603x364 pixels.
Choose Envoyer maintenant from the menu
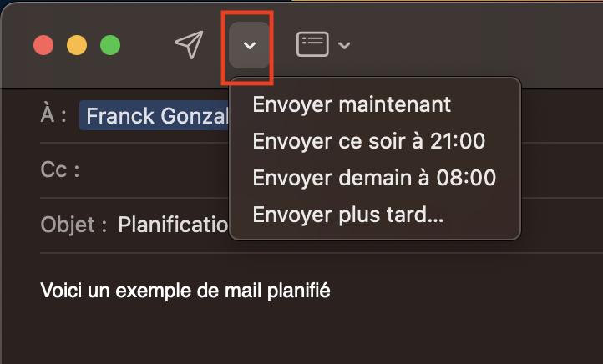click(x=352, y=104)
